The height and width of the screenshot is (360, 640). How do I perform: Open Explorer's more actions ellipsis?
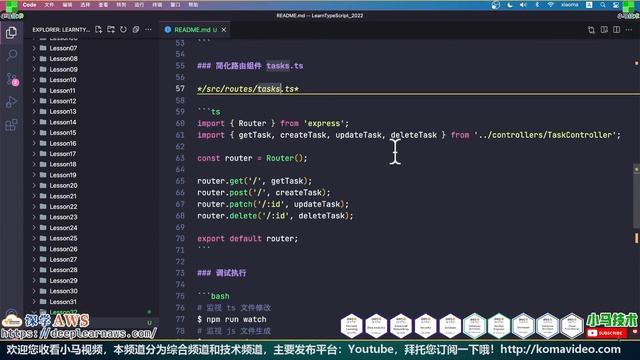point(148,29)
